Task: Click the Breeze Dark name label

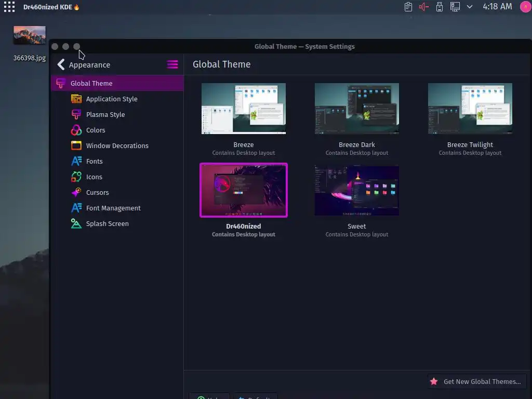Action: click(x=356, y=144)
